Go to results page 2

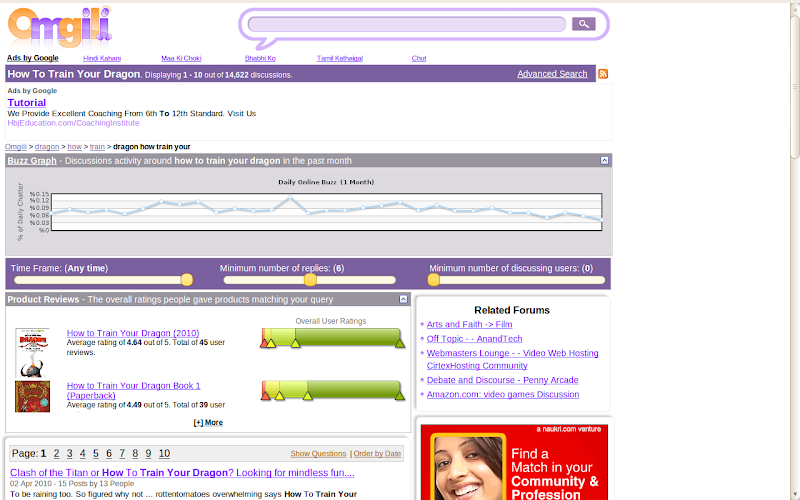click(x=56, y=454)
